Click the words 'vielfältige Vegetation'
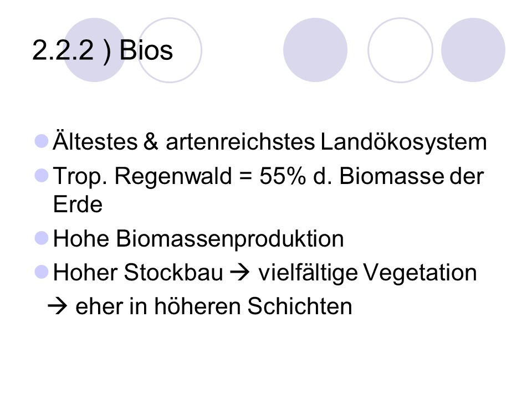Screen dimensions: 532x399 click(x=367, y=273)
